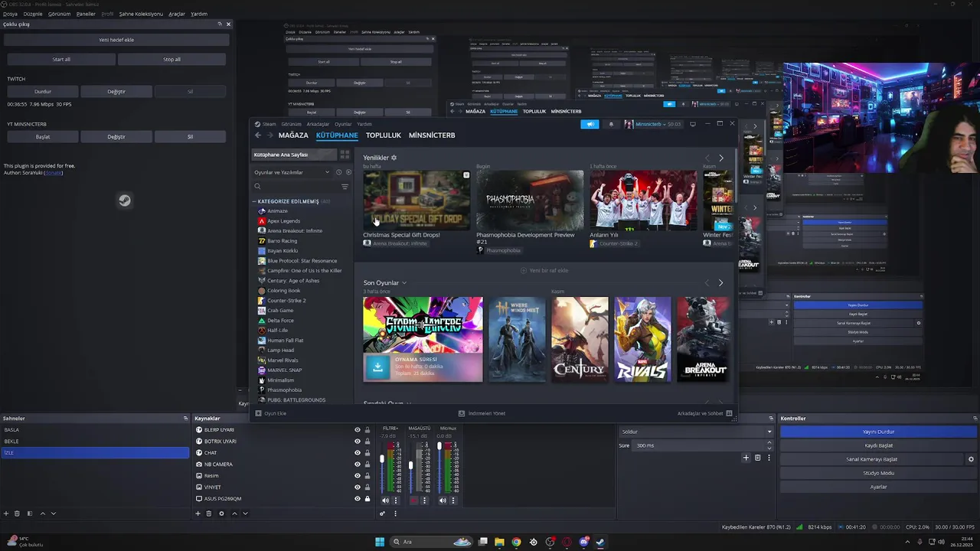Switch to MAĞAZA tab in Steam
Screen dimensions: 980x551
[x=293, y=135]
